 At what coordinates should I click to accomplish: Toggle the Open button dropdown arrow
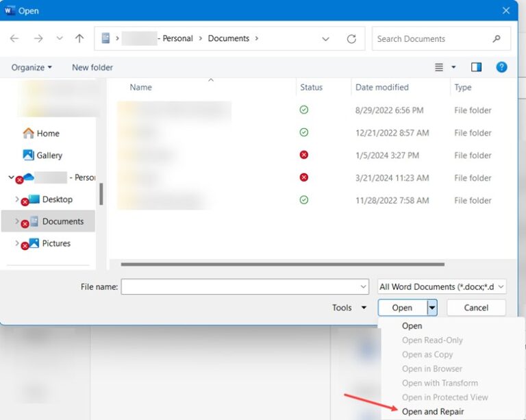click(x=432, y=308)
